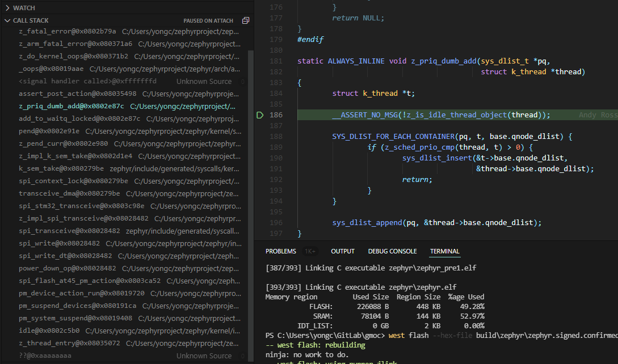Open the PROBLEMS tab
The height and width of the screenshot is (364, 618).
point(280,251)
